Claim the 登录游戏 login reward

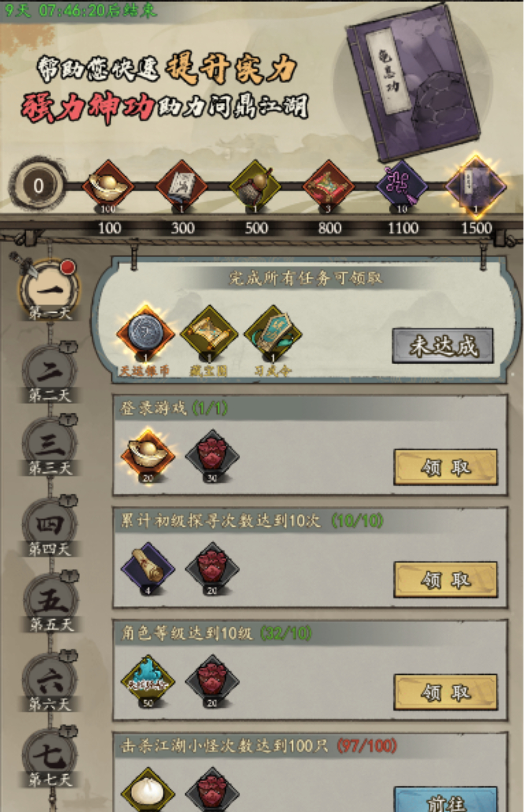(446, 467)
